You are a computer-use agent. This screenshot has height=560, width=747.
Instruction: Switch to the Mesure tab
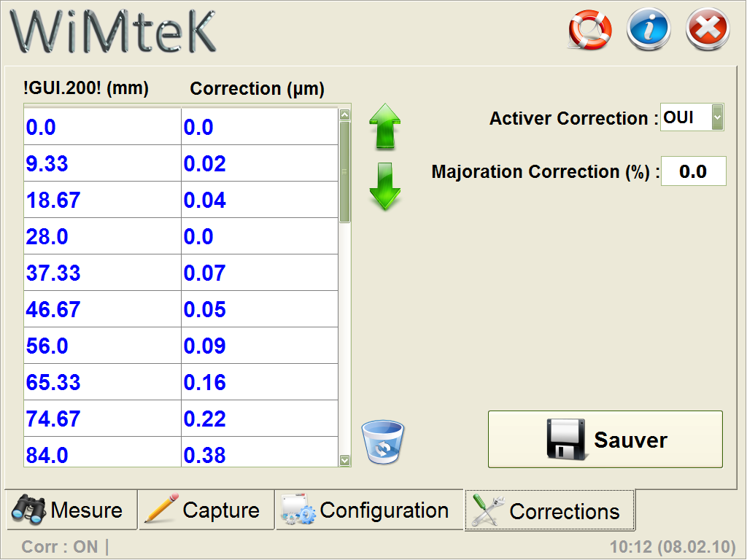tap(71, 510)
